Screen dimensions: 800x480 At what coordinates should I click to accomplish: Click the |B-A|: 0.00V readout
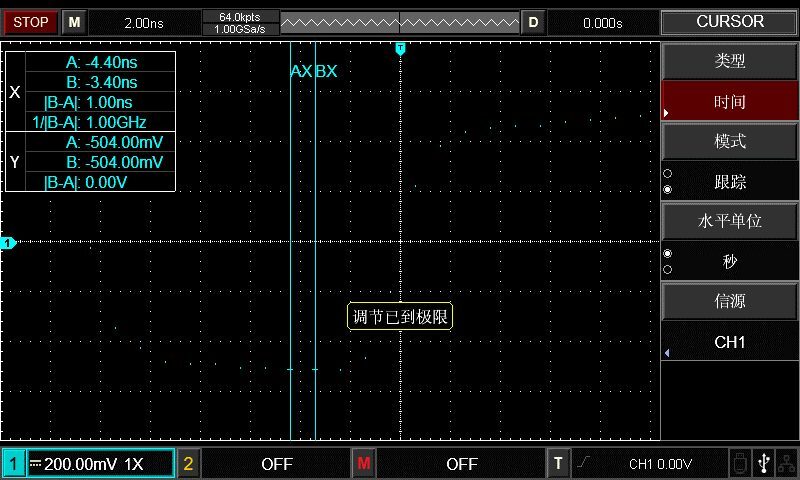click(85, 182)
